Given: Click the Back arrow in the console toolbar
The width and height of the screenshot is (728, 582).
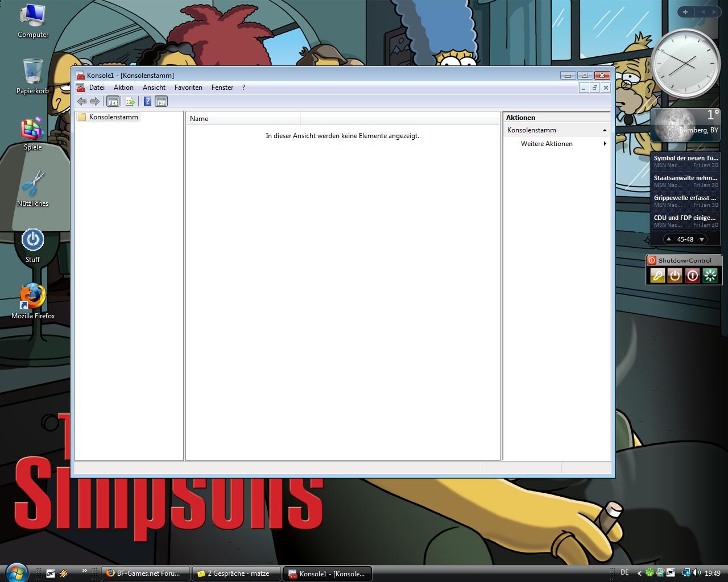Looking at the screenshot, I should 82,101.
